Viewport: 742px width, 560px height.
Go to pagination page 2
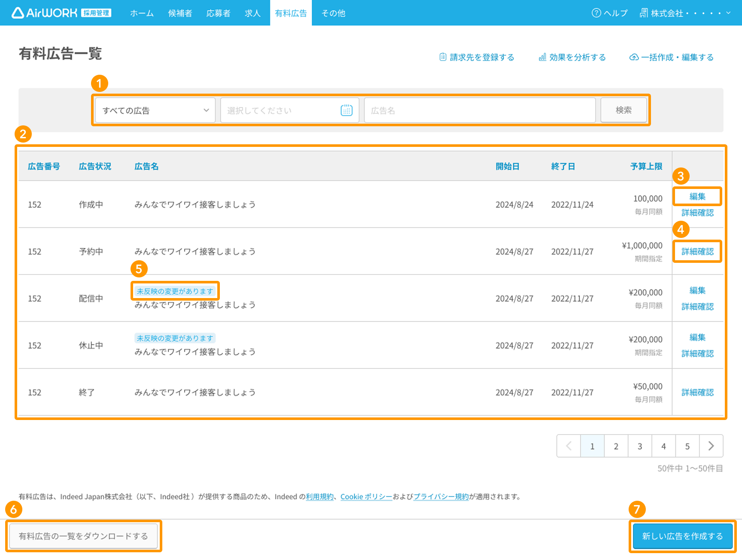(616, 446)
